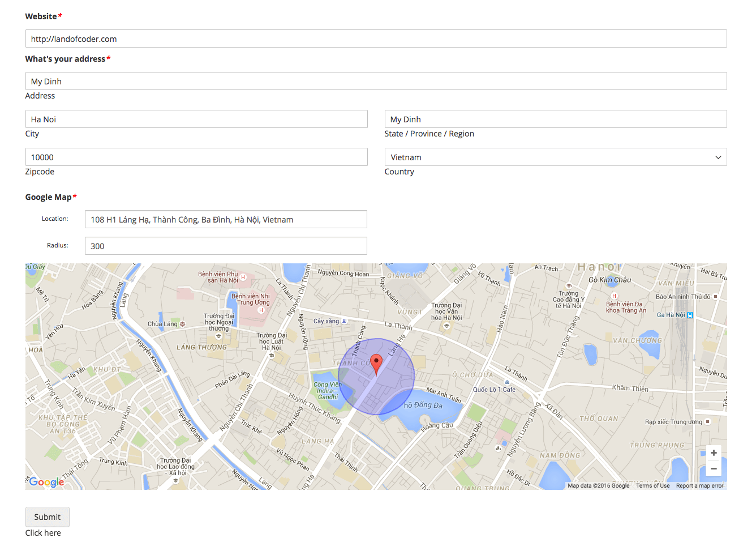The height and width of the screenshot is (555, 756).
Task: Click Trường Đại học Luật Hà Nội marker
Action: click(x=272, y=356)
